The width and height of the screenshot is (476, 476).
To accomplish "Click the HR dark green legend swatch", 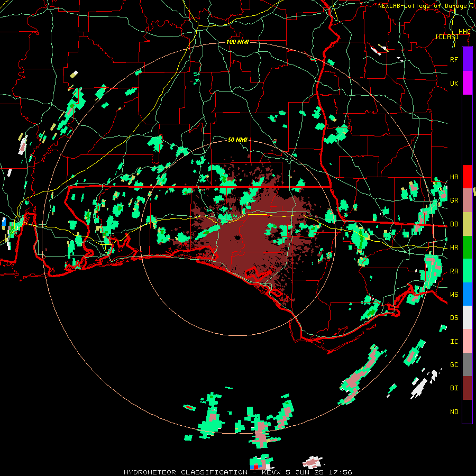I will click(x=467, y=248).
